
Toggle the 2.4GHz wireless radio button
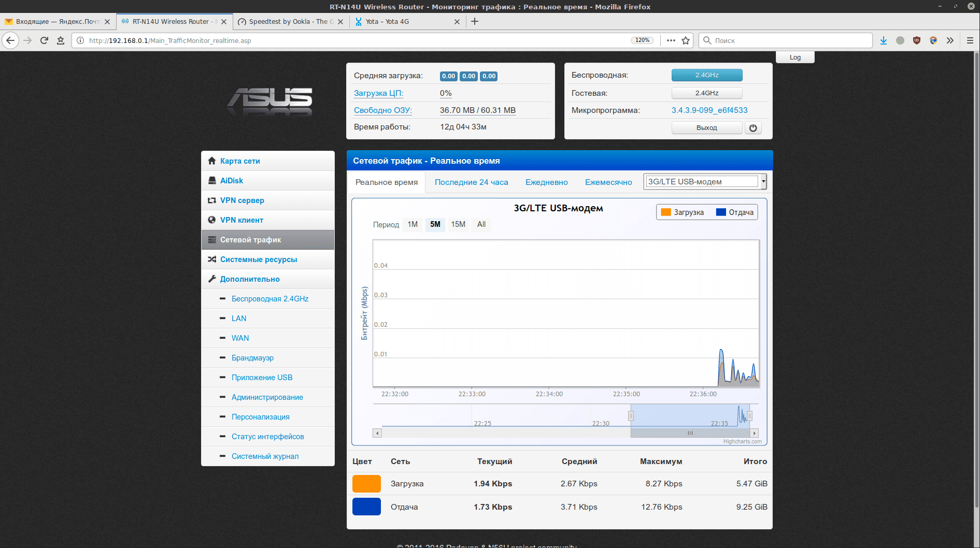(706, 75)
